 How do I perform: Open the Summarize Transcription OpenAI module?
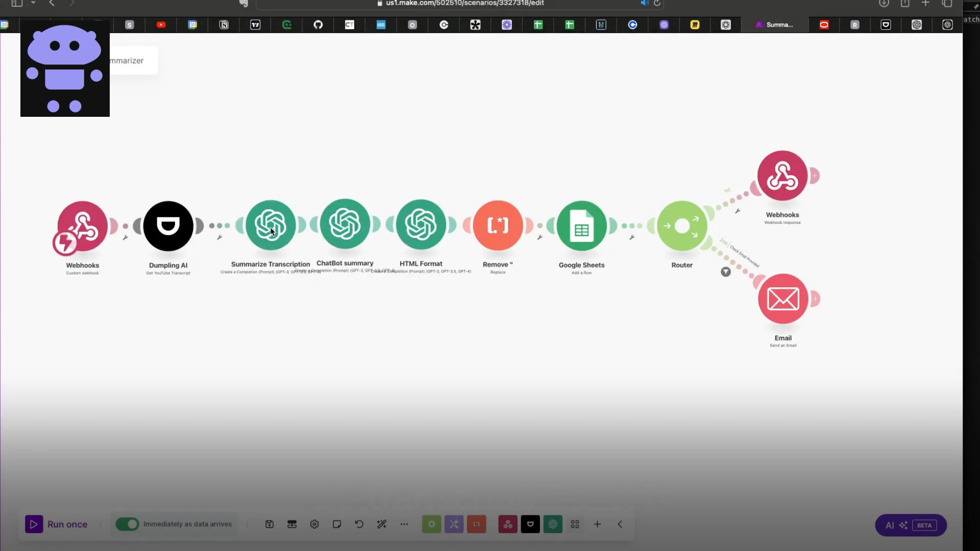pos(271,225)
